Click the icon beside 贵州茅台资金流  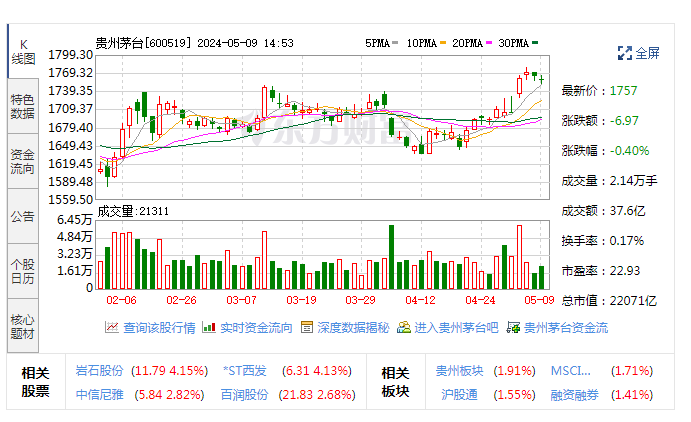pyautogui.click(x=514, y=327)
